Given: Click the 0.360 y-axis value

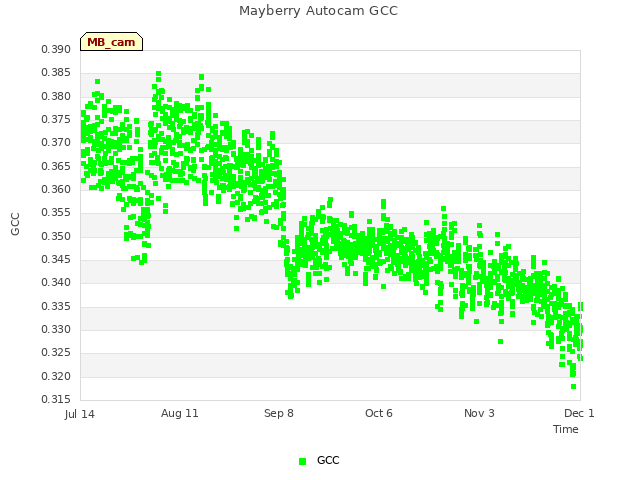Looking at the screenshot, I should click(x=56, y=189).
